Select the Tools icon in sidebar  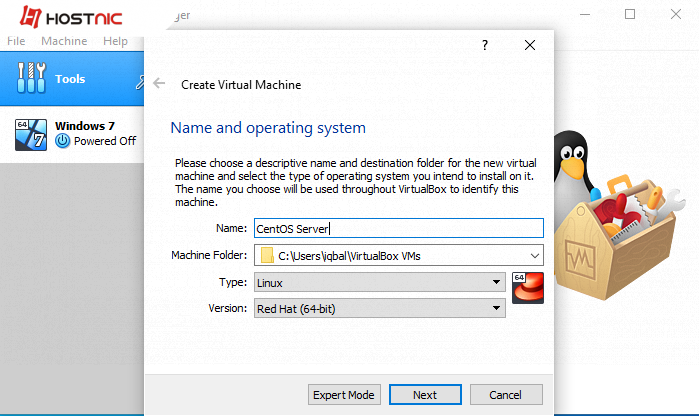[x=31, y=78]
